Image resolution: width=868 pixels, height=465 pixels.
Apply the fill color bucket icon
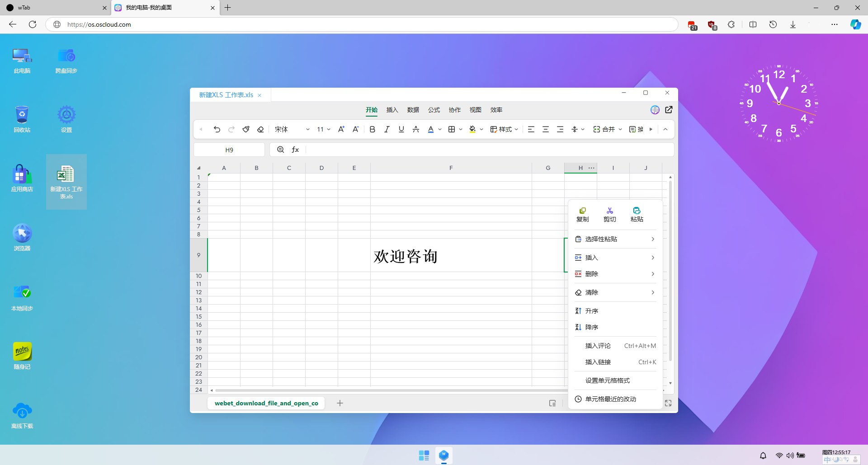tap(472, 129)
